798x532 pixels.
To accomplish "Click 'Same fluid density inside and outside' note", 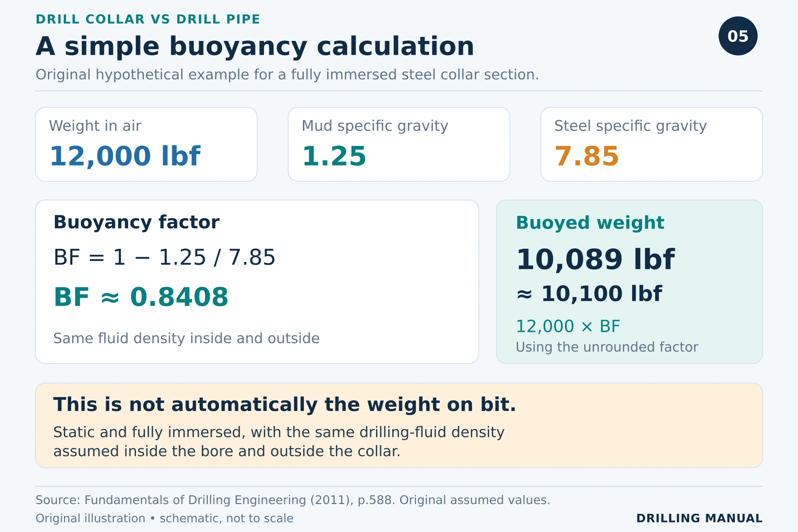I will pos(186,338).
